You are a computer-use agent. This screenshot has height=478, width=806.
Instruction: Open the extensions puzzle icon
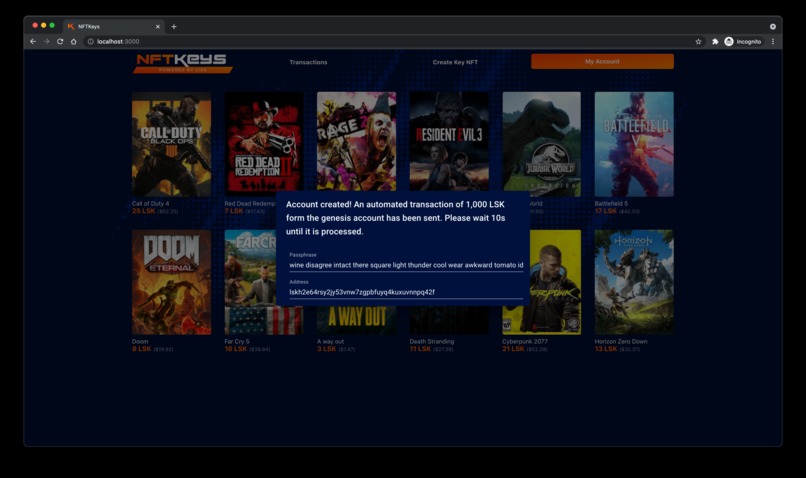[x=715, y=42]
